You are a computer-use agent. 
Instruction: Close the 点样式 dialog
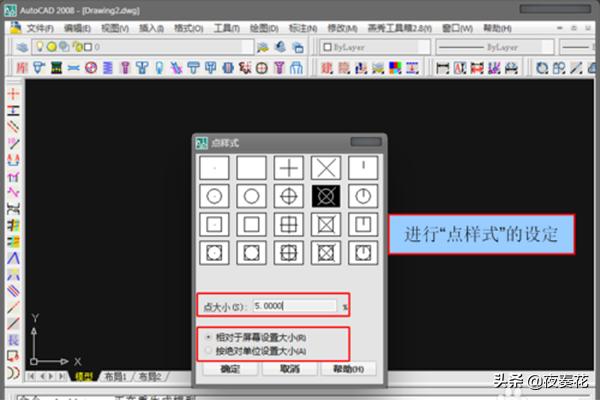click(x=366, y=142)
